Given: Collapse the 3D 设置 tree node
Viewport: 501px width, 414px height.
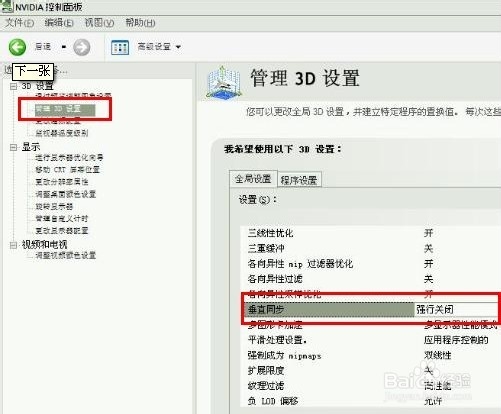Looking at the screenshot, I should pyautogui.click(x=14, y=86).
